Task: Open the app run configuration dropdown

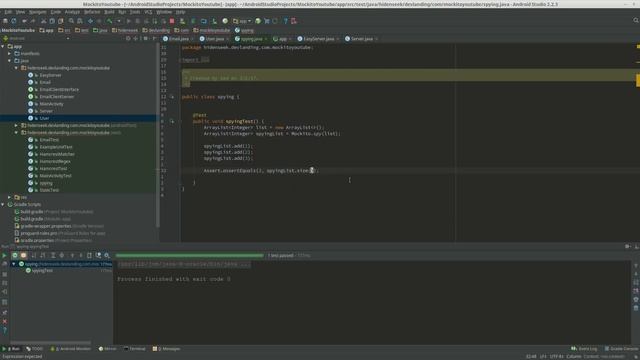Action: tap(242, 21)
